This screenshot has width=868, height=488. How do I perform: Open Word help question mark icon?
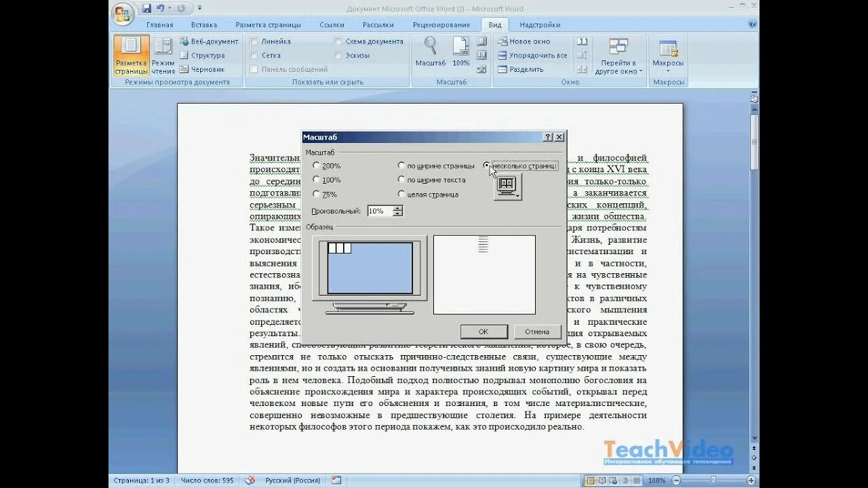pos(752,24)
